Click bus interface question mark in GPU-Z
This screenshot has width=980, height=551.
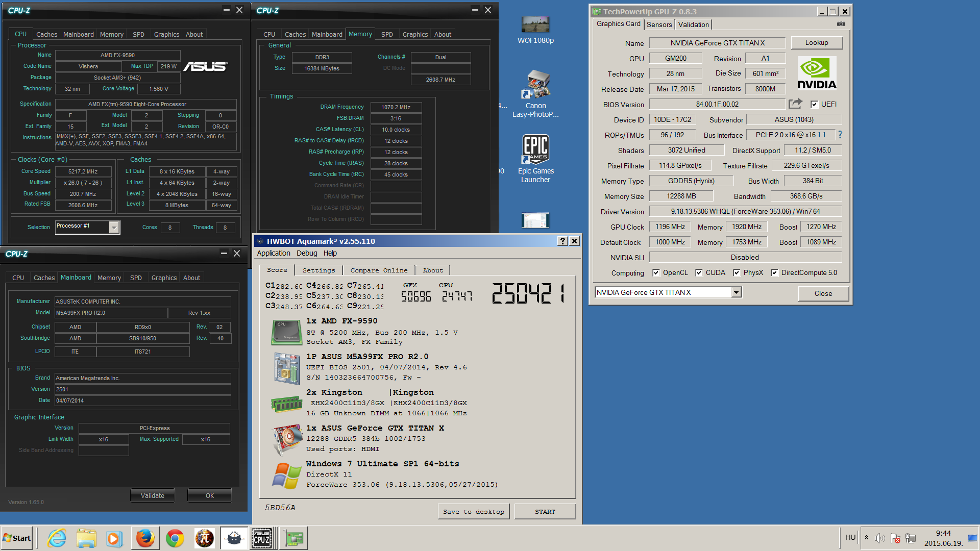[840, 135]
